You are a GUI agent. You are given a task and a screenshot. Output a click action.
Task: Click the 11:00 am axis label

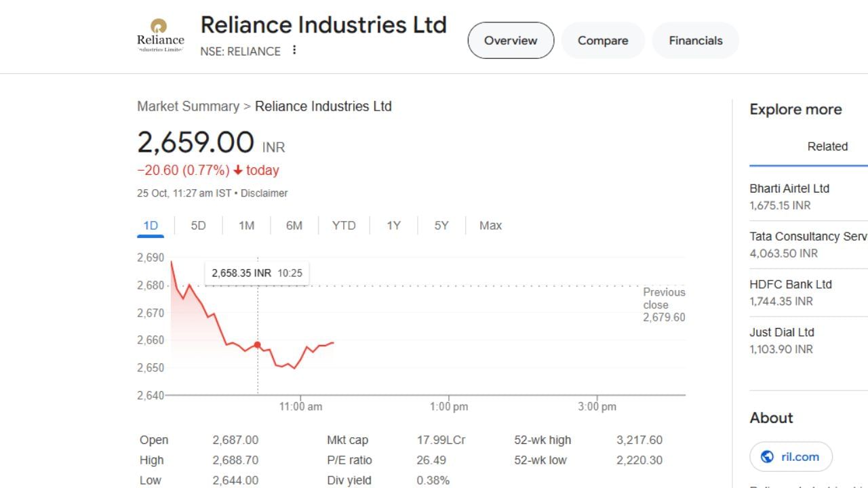coord(300,407)
